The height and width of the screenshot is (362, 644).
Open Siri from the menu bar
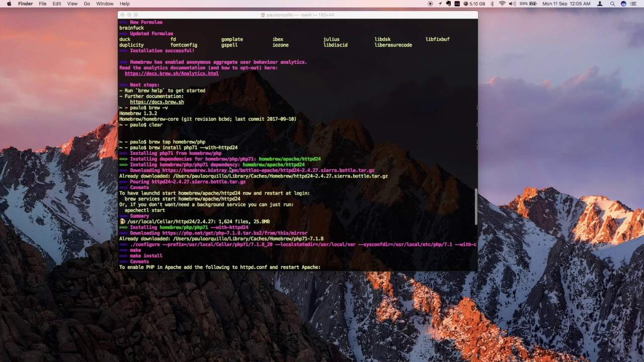pos(623,4)
